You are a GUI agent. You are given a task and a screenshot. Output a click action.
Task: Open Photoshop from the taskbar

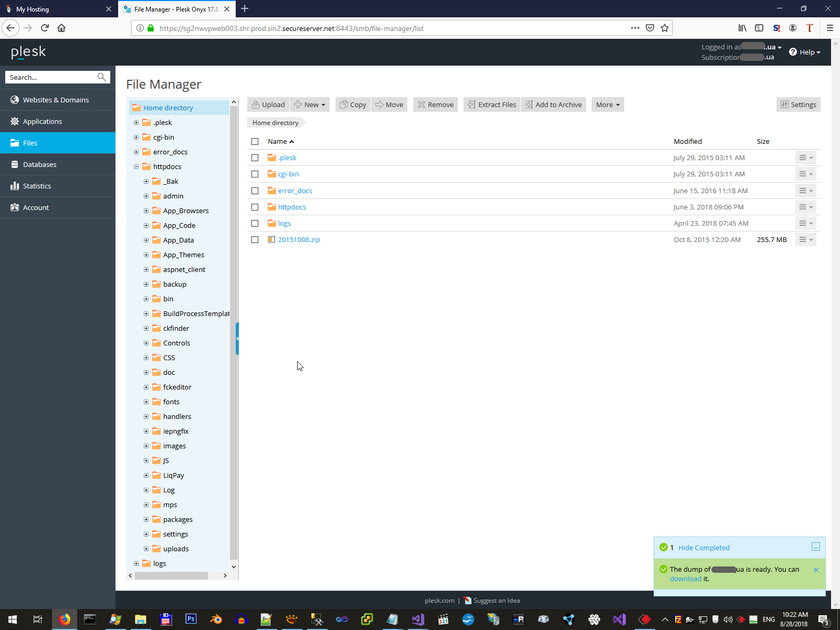(x=191, y=619)
